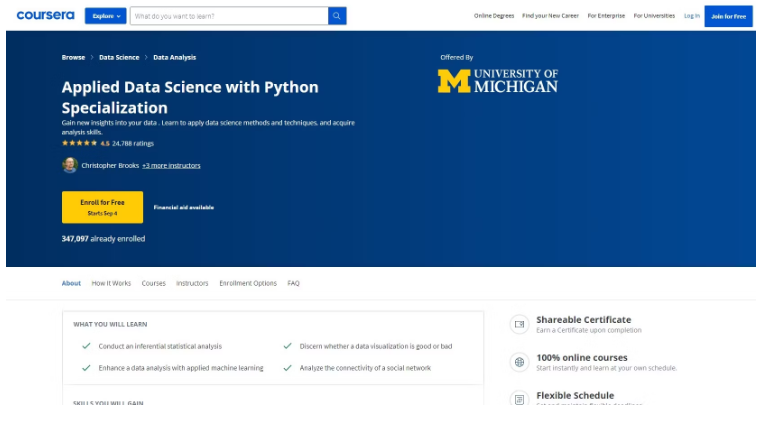
Task: Switch to Courses tab
Action: pyautogui.click(x=153, y=283)
